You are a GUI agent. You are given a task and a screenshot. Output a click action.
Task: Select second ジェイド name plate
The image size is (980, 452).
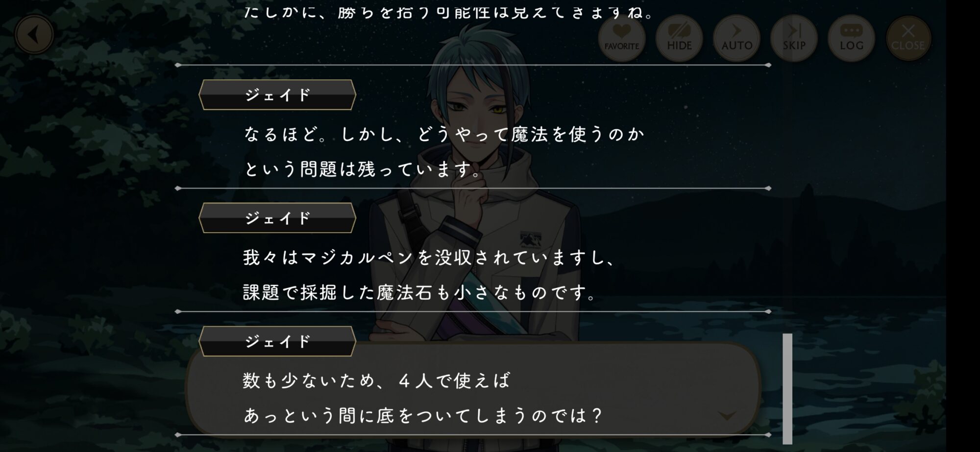277,218
